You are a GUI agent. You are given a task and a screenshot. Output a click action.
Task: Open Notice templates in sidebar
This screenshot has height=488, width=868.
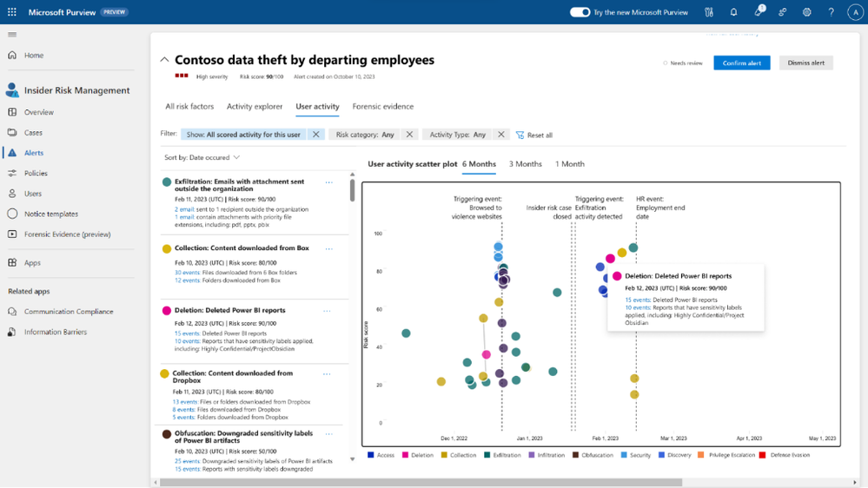pos(51,214)
